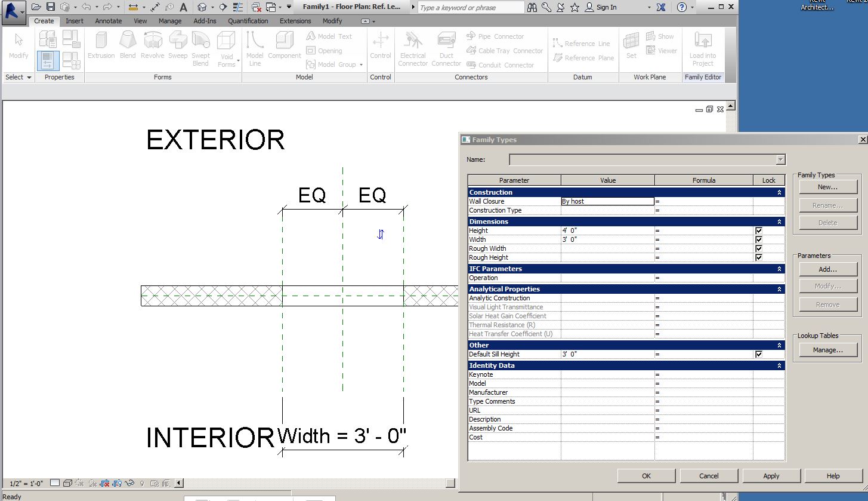
Task: Click the flip arrows control in the drawing
Action: [x=381, y=234]
